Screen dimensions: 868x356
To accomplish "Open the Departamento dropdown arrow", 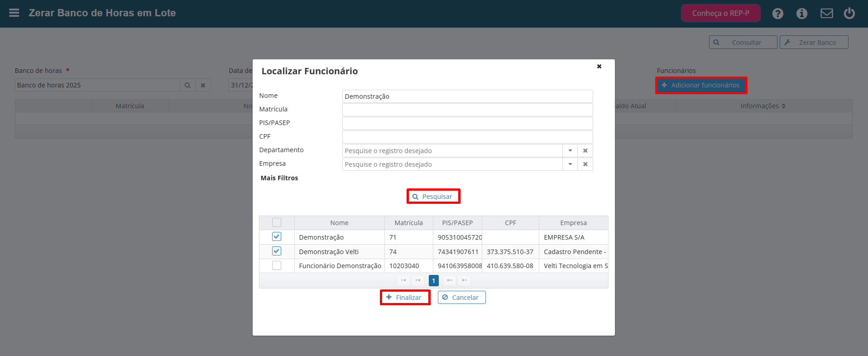I will (570, 150).
